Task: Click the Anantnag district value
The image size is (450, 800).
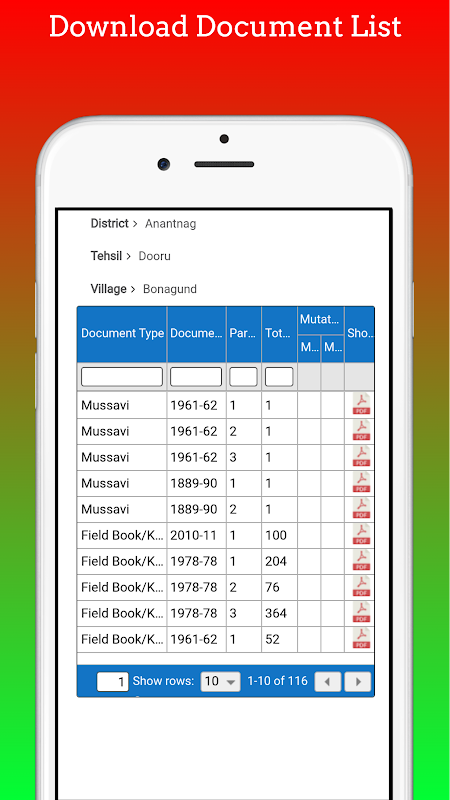Action: tap(170, 224)
